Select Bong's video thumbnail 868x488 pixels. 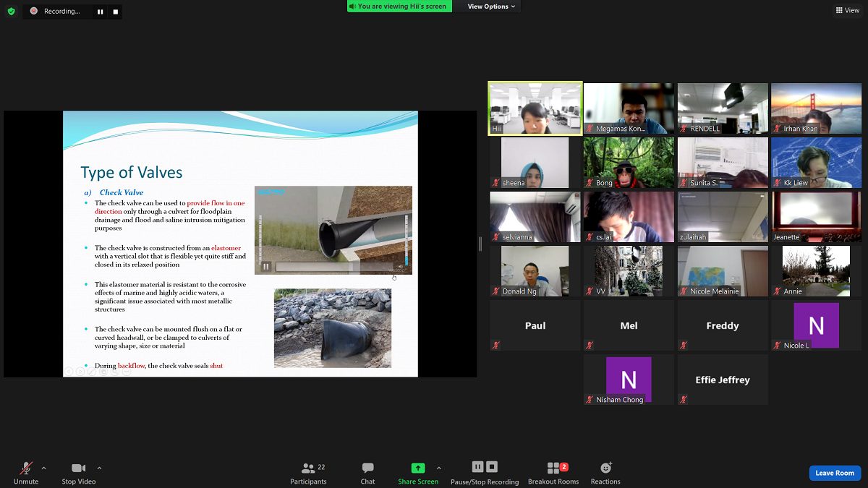pos(629,163)
